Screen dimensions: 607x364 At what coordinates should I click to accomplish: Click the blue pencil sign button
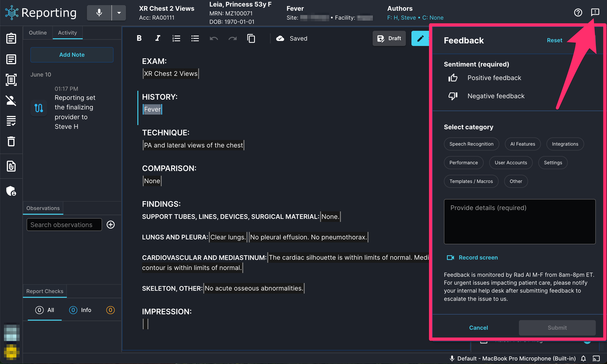pos(420,38)
